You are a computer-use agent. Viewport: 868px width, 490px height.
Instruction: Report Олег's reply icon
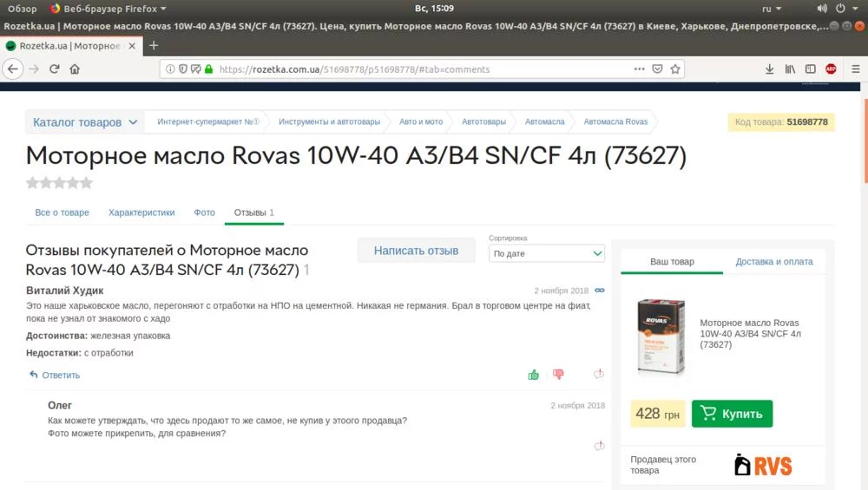pos(599,445)
